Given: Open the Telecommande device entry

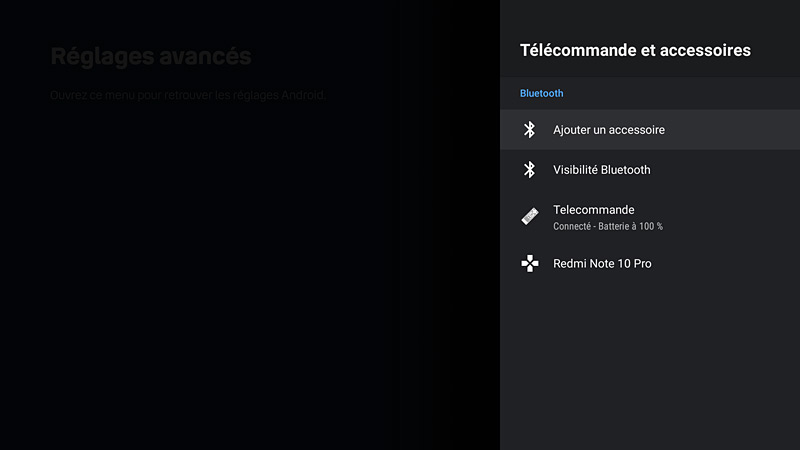Looking at the screenshot, I should (650, 217).
